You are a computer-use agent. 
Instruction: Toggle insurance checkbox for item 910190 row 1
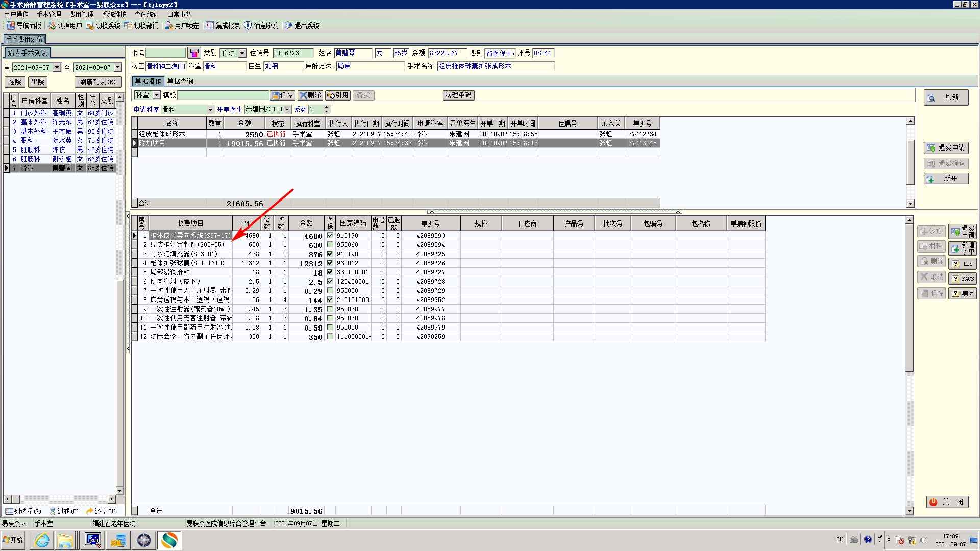pyautogui.click(x=330, y=236)
